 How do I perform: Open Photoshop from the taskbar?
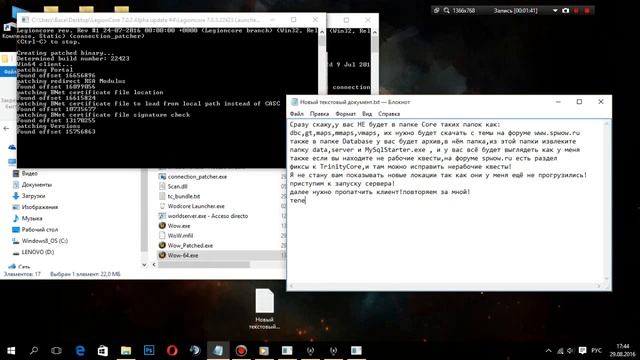(x=149, y=351)
